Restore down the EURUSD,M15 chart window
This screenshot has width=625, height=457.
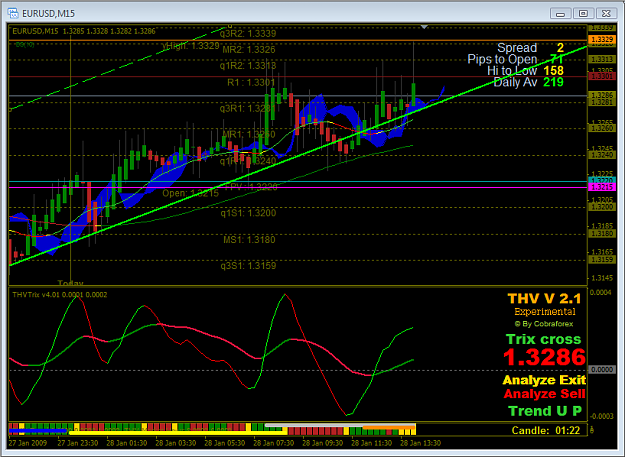583,14
